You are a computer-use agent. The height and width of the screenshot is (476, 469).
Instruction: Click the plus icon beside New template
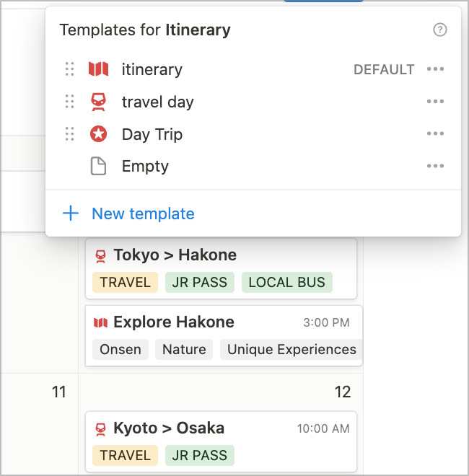point(71,213)
